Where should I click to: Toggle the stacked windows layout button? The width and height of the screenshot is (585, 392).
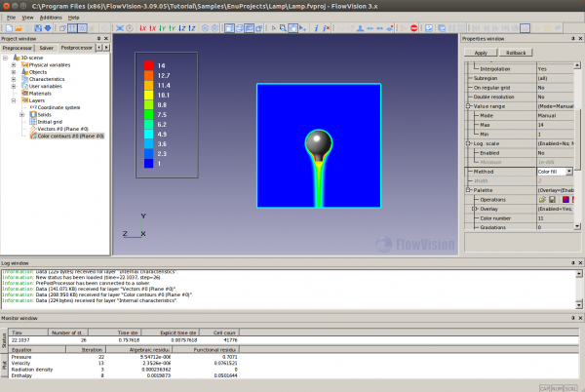click(x=239, y=28)
